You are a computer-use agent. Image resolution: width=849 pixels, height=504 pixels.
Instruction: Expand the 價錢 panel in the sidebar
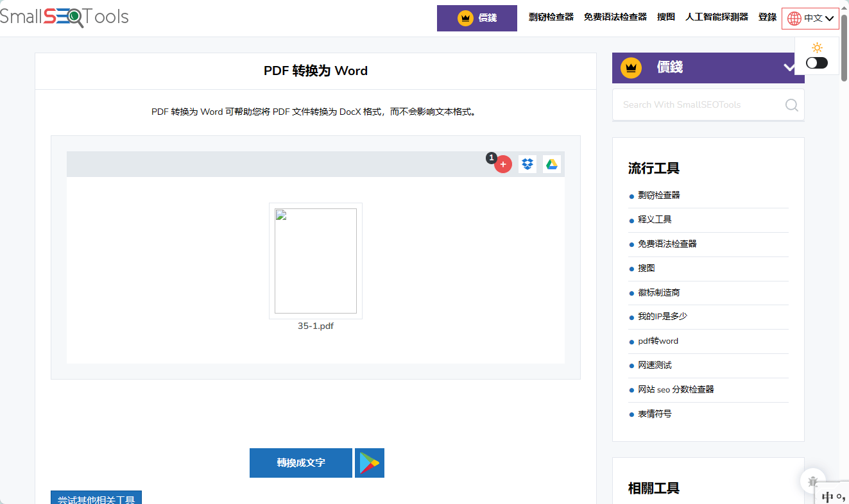pos(789,67)
